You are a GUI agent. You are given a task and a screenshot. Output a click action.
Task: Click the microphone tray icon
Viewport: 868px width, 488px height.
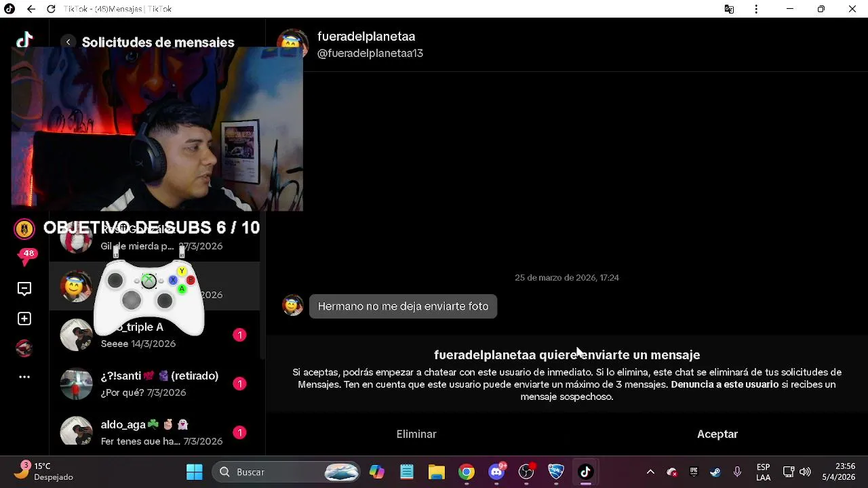[x=737, y=472]
